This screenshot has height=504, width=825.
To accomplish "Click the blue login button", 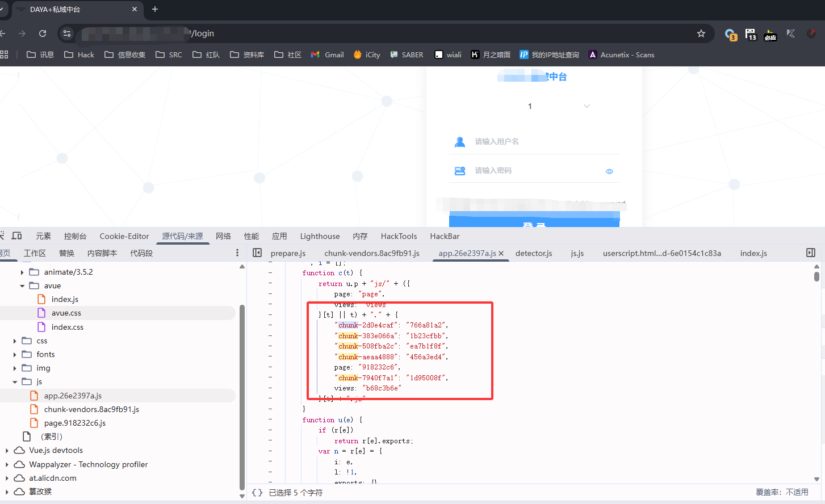I will point(534,221).
